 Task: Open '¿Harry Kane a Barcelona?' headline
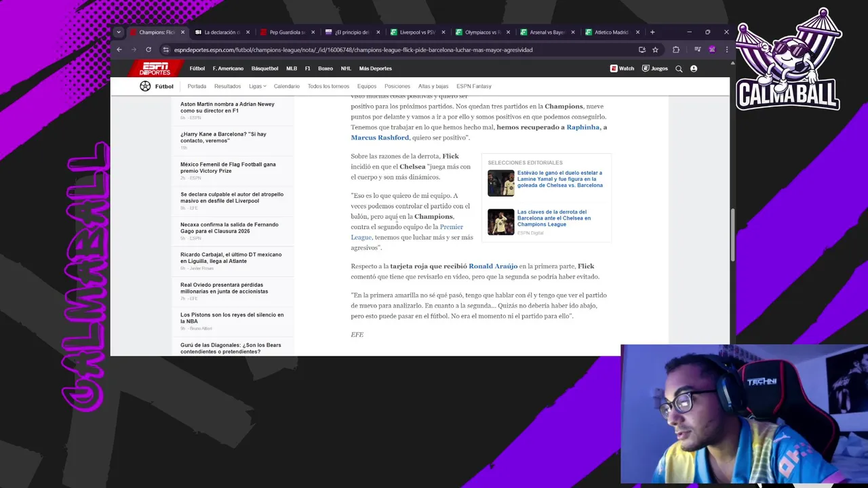[x=223, y=137]
